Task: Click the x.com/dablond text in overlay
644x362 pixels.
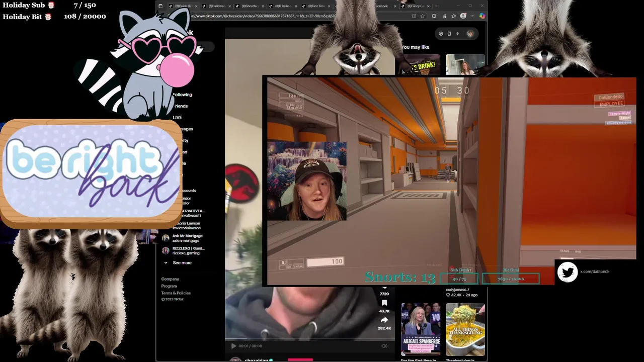Action: 595,271
